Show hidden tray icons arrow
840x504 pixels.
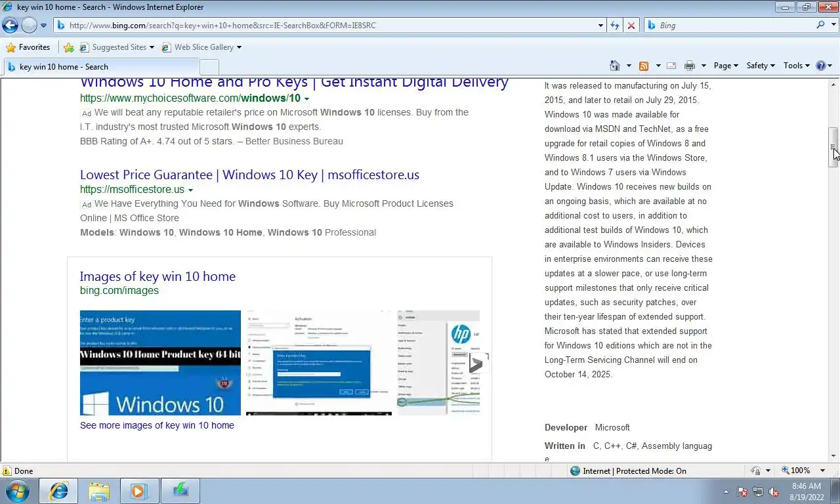(726, 492)
